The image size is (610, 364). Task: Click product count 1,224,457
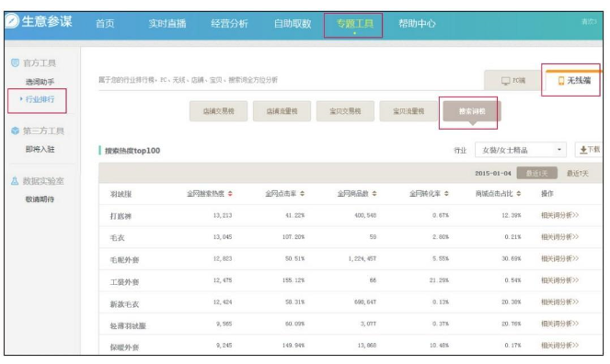363,258
